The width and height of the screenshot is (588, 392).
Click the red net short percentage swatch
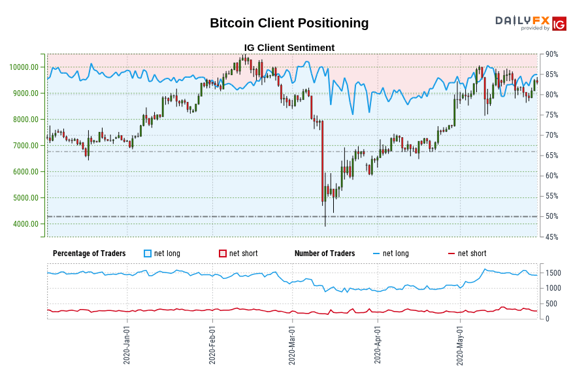[223, 253]
